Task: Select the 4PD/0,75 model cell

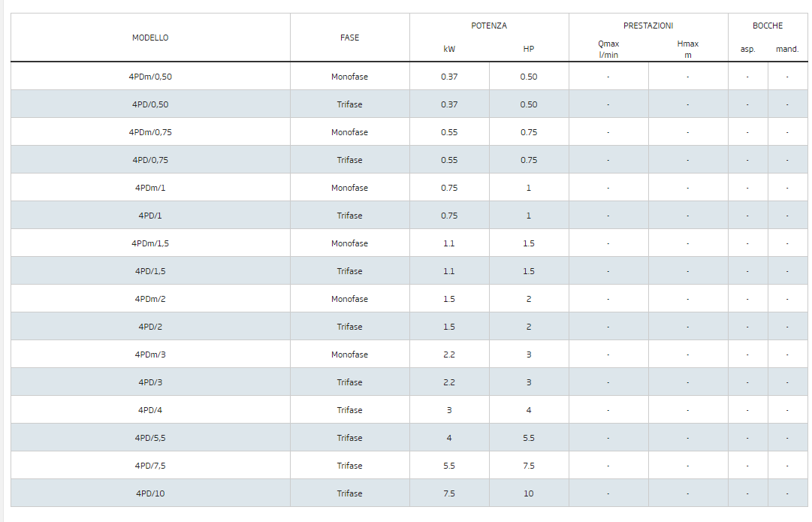Action: click(x=150, y=160)
